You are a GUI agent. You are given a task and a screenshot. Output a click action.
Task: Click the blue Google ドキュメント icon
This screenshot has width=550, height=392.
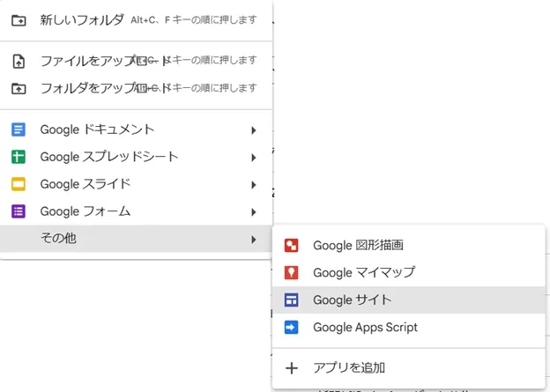click(x=19, y=130)
